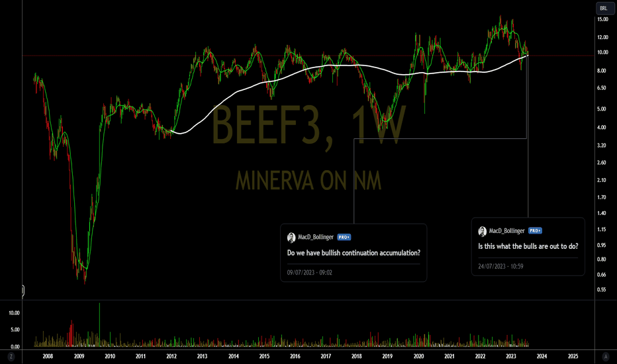Click the 2013 label on time axis
The width and height of the screenshot is (617, 364).
[x=202, y=357]
